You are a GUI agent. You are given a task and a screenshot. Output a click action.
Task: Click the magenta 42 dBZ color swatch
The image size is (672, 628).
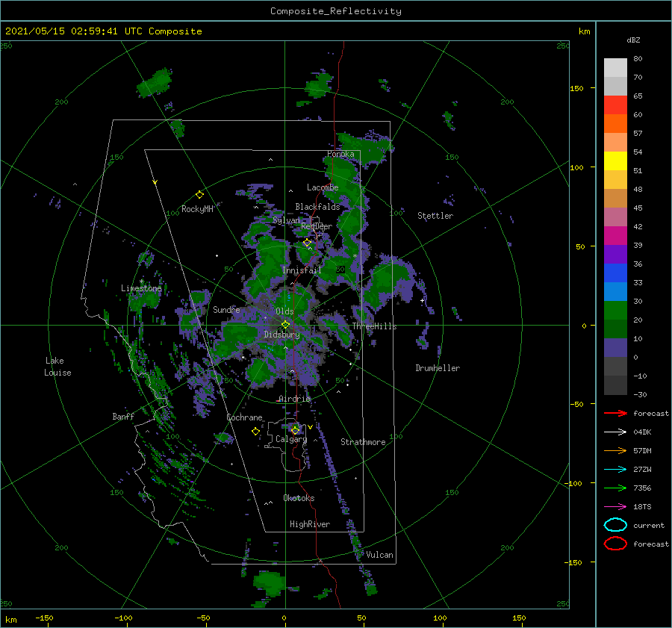coord(615,236)
